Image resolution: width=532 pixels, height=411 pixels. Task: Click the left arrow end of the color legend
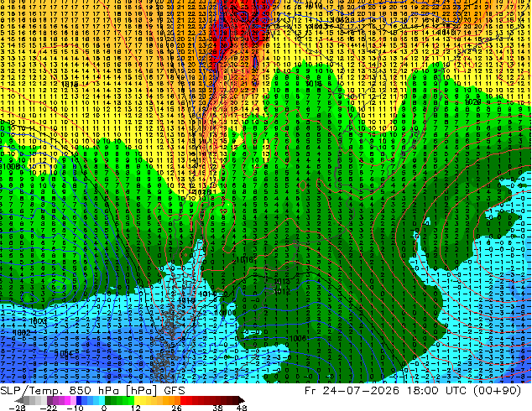(x=19, y=400)
